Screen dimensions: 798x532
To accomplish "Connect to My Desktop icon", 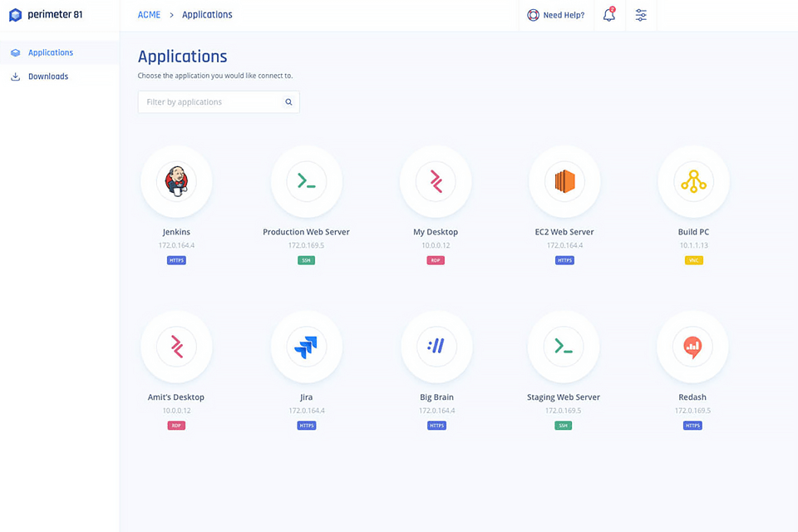I will click(x=436, y=182).
